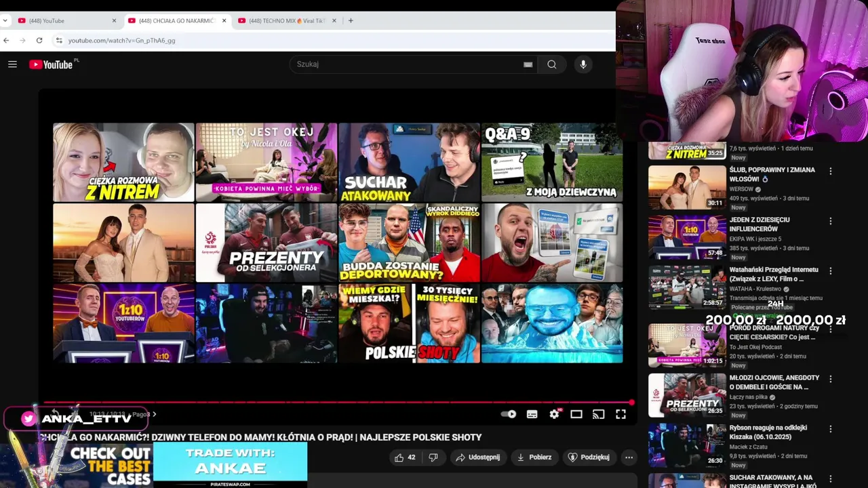
Task: Open options menu for 'PORÓD DROGAMI NATURY' video
Action: (831, 329)
